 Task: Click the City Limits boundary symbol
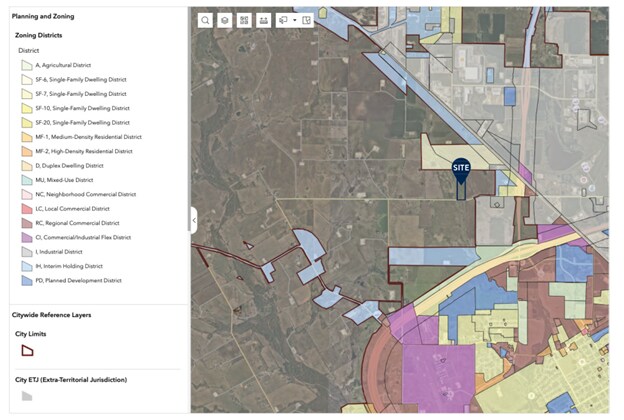tap(27, 350)
